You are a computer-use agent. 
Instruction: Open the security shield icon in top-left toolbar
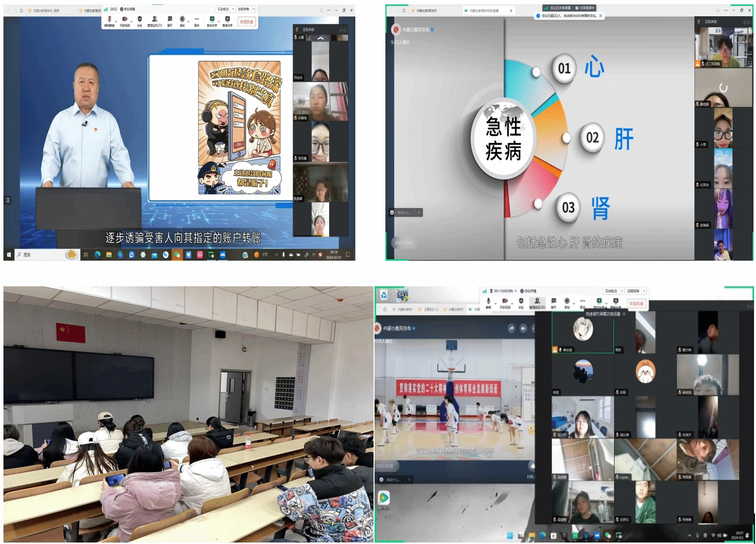click(139, 20)
